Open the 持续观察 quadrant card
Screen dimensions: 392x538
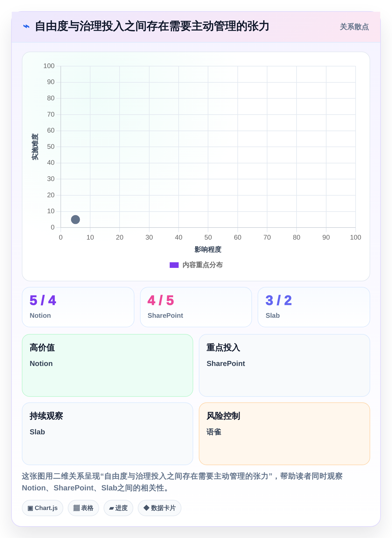(x=108, y=434)
